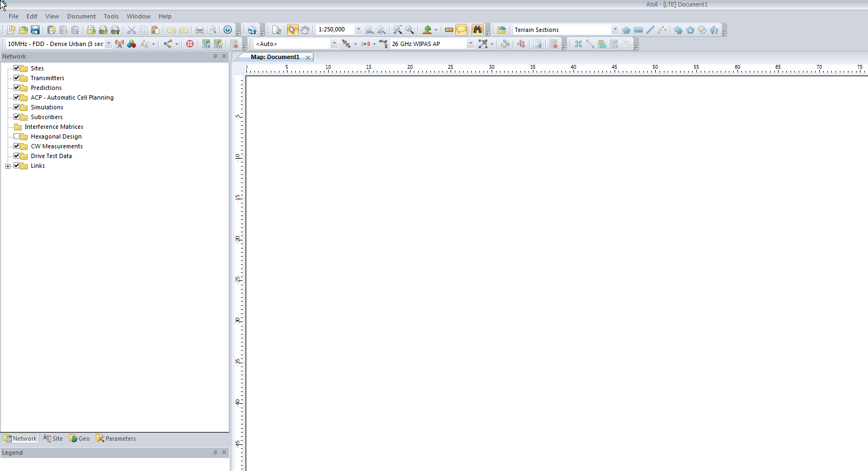Open the share nodes icon dropdown arrow
The height and width of the screenshot is (471, 868).
pos(177,44)
